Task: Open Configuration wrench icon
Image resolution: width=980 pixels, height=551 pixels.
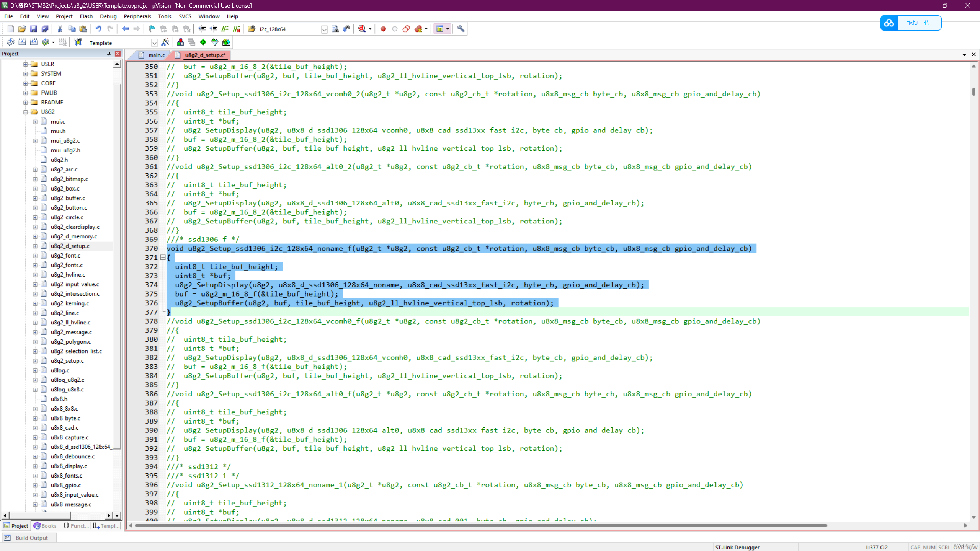Action: coord(461,29)
